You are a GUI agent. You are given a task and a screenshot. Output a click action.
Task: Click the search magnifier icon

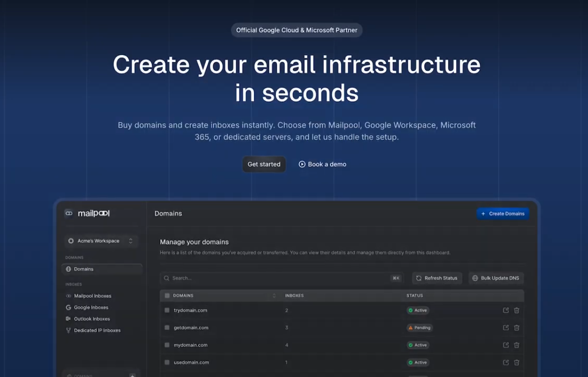point(167,278)
